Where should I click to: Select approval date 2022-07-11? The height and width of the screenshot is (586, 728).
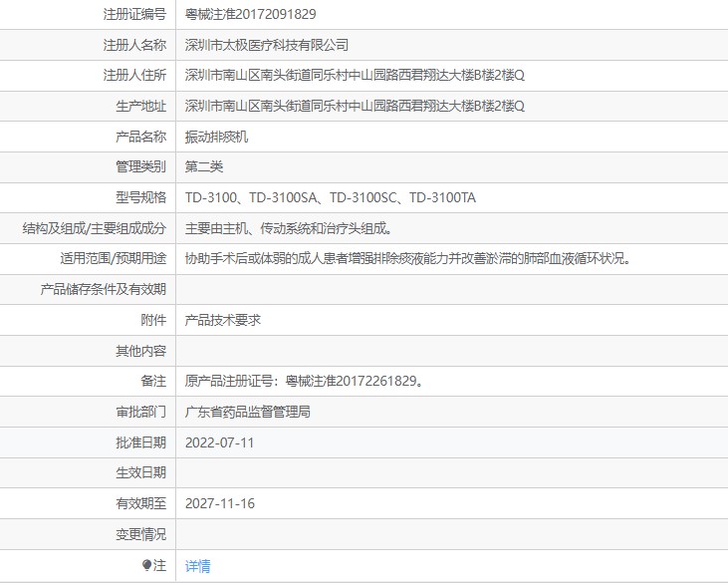(220, 442)
